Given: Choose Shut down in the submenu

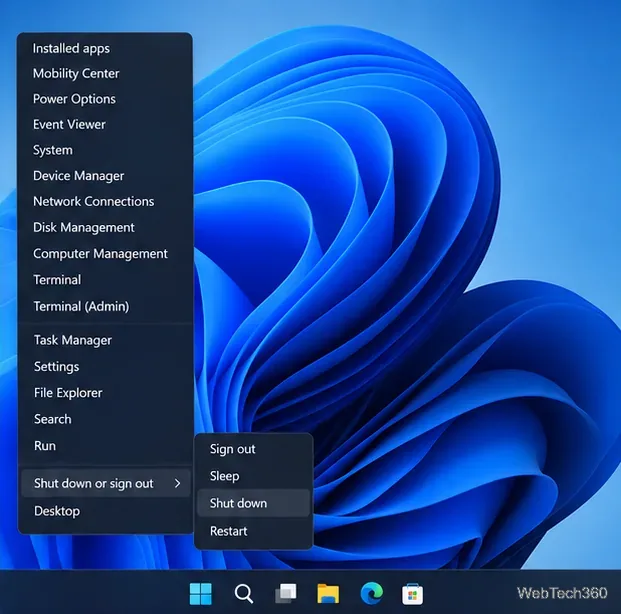Looking at the screenshot, I should (x=253, y=503).
